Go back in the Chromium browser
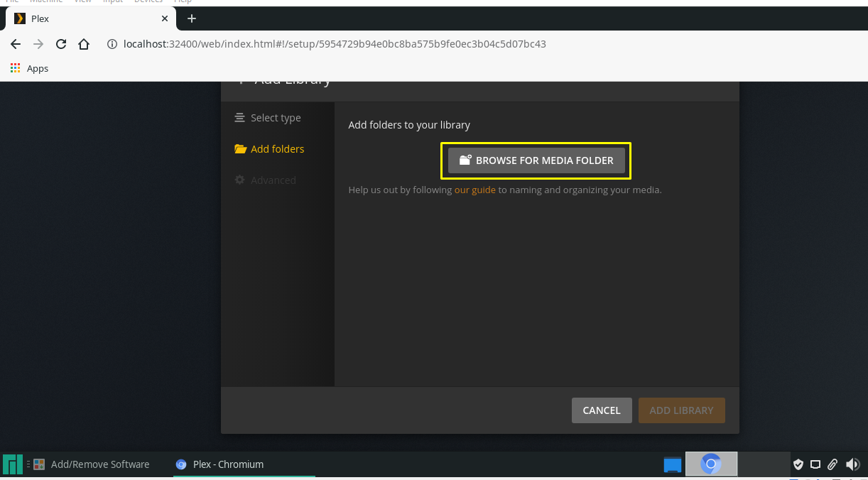 click(x=16, y=44)
